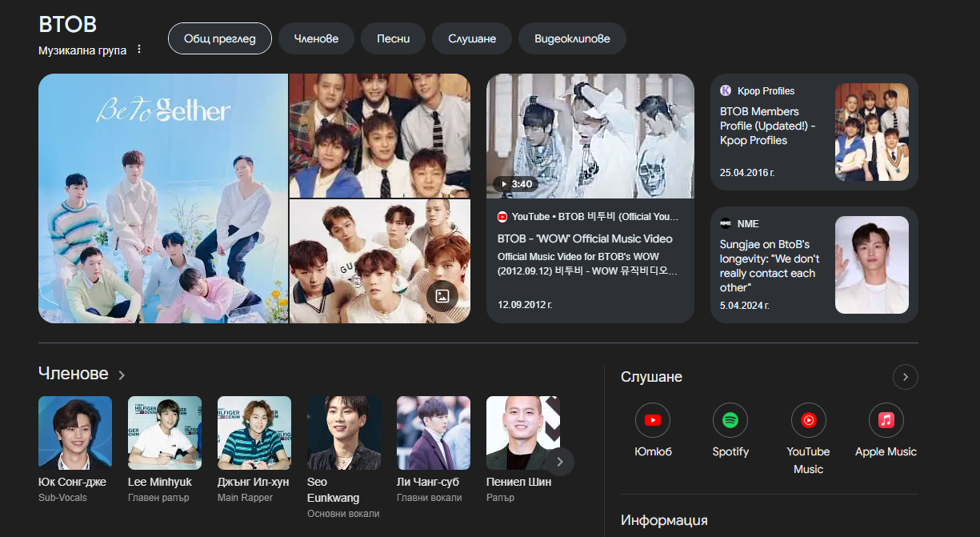Open YouTube Music icon
The image size is (980, 537).
(x=808, y=420)
